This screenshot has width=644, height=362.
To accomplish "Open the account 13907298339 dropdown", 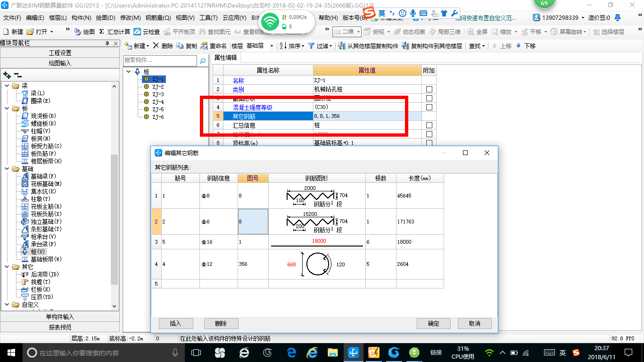I will (559, 17).
